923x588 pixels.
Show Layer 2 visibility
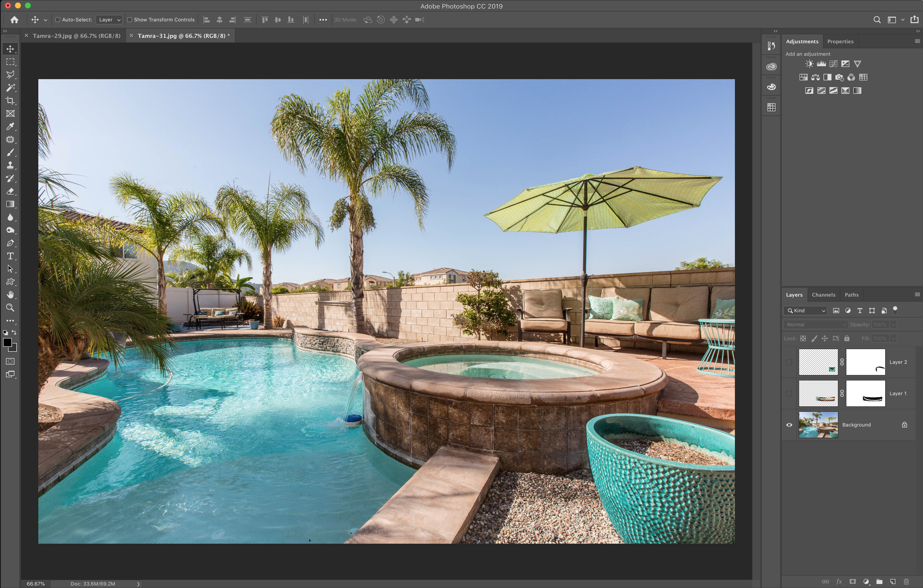tap(789, 362)
